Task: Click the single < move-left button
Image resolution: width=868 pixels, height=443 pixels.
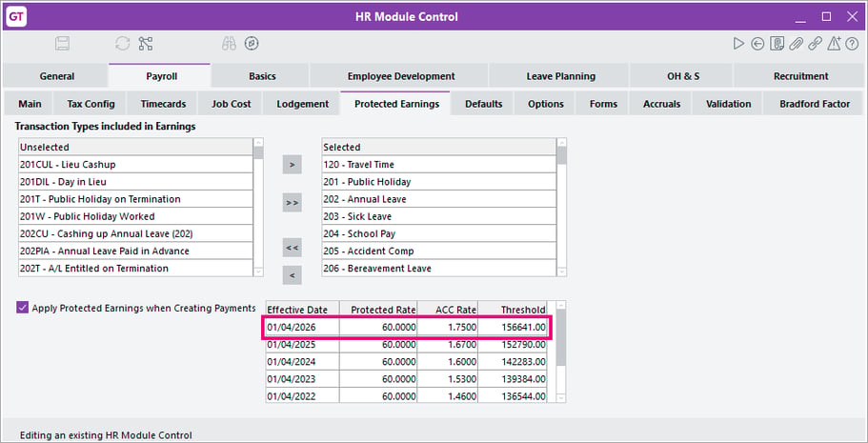Action: point(293,275)
